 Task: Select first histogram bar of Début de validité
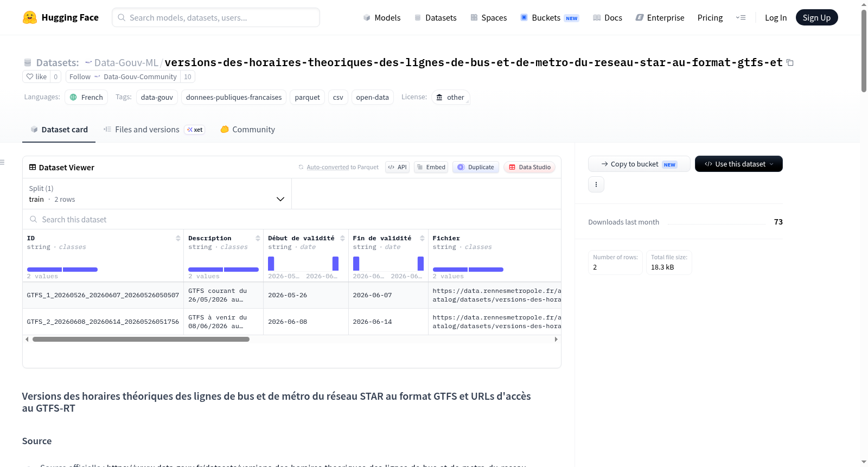pos(271,264)
